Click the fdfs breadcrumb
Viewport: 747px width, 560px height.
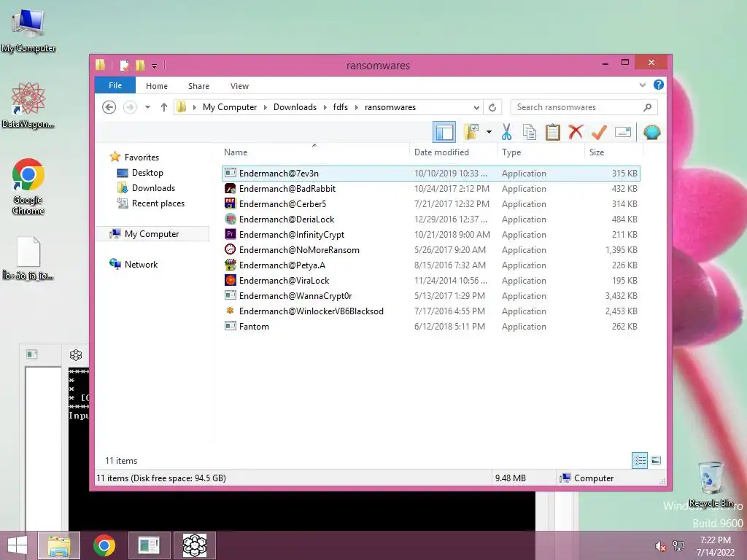click(340, 107)
